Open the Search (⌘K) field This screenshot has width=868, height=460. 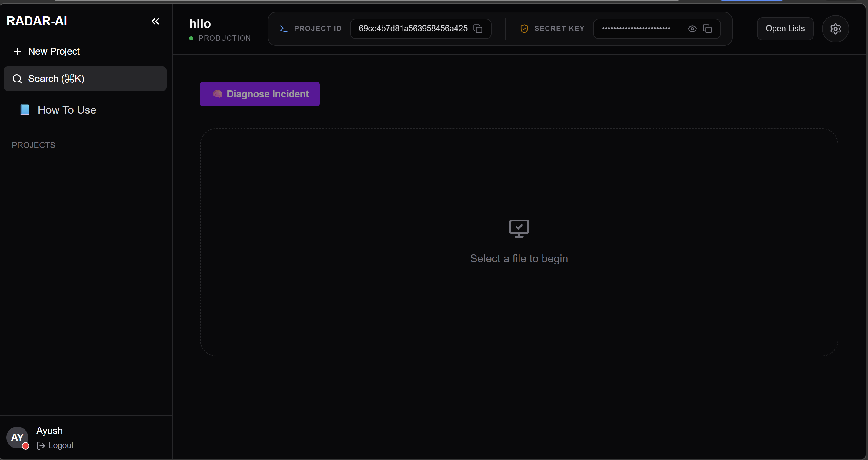click(x=85, y=79)
